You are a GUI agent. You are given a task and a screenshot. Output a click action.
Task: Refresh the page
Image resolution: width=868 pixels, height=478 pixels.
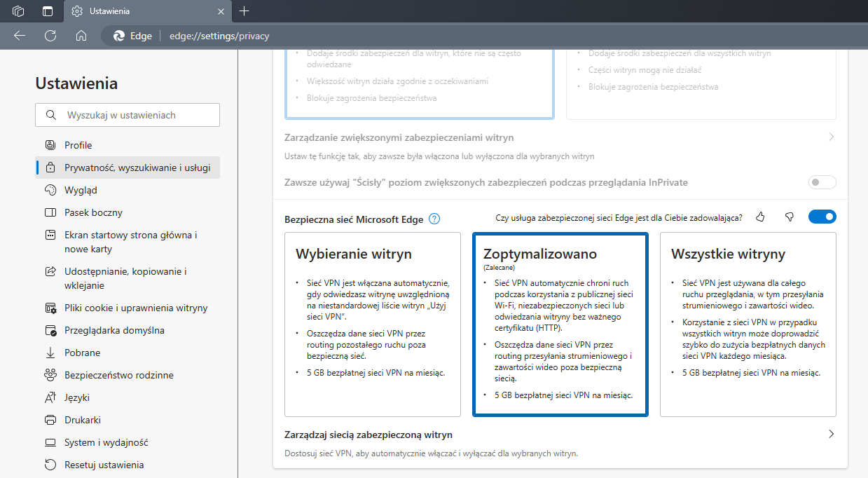point(50,36)
